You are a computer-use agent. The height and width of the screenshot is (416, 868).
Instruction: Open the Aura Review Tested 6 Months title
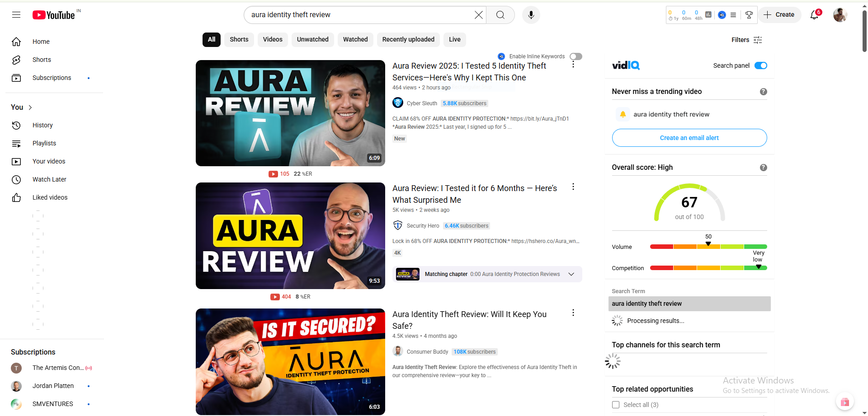pos(475,194)
